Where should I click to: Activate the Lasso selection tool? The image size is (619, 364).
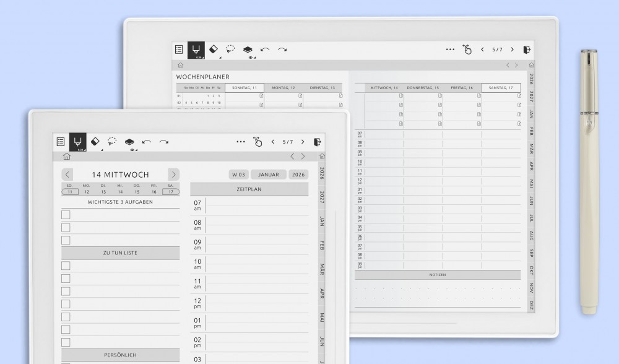[x=112, y=142]
